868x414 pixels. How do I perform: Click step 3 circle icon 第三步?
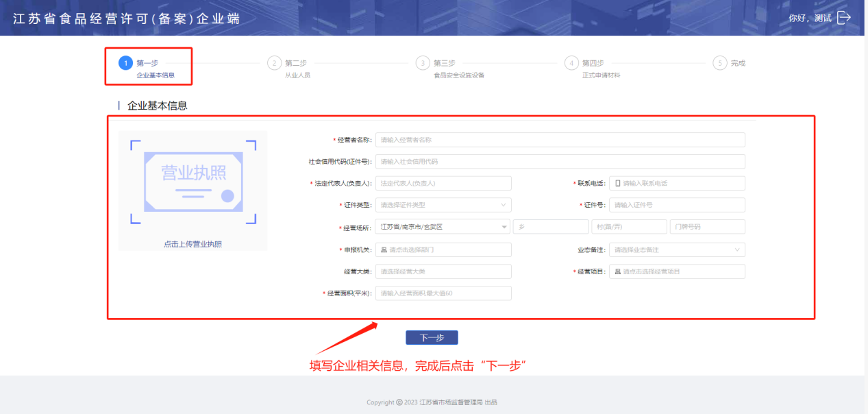423,63
